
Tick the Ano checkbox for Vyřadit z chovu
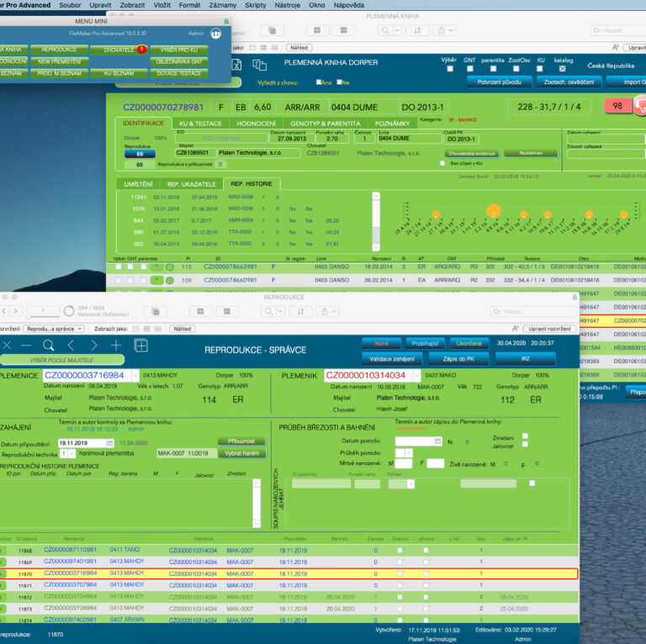[x=318, y=82]
